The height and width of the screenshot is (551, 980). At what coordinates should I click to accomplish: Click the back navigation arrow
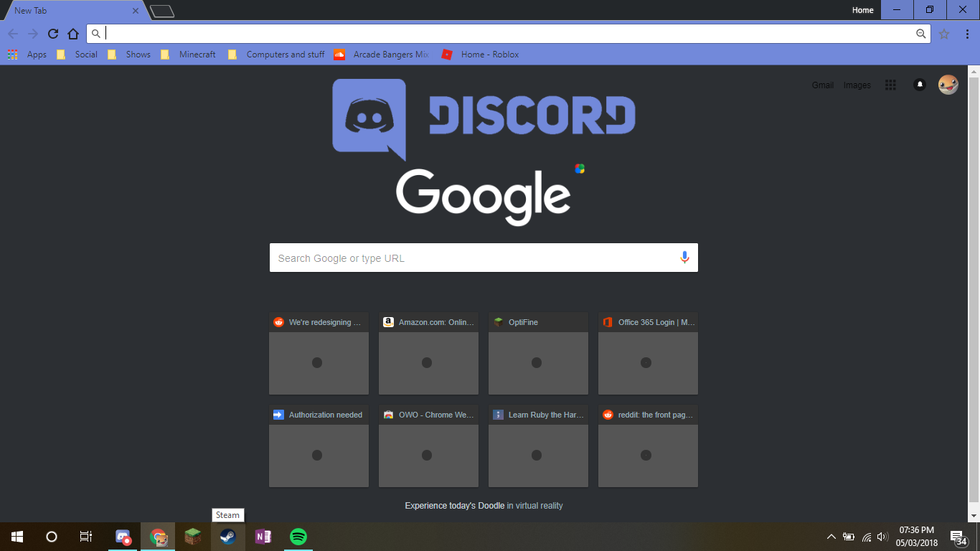tap(13, 34)
